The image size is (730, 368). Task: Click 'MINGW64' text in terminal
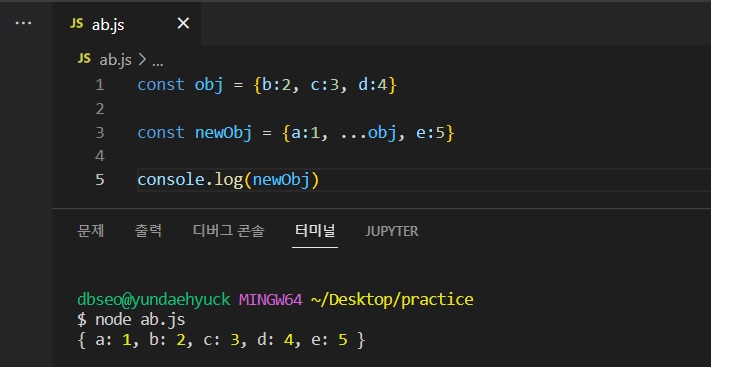click(x=270, y=299)
